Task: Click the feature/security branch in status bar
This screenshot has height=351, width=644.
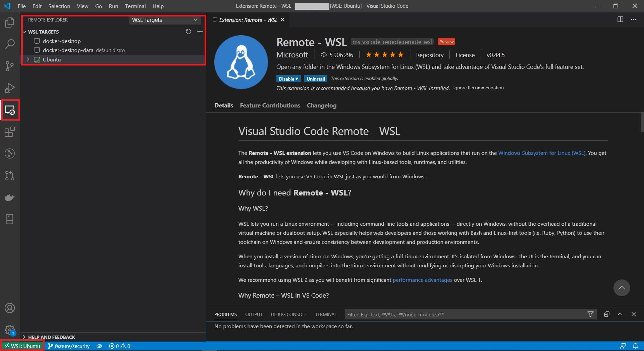Action: (69, 346)
